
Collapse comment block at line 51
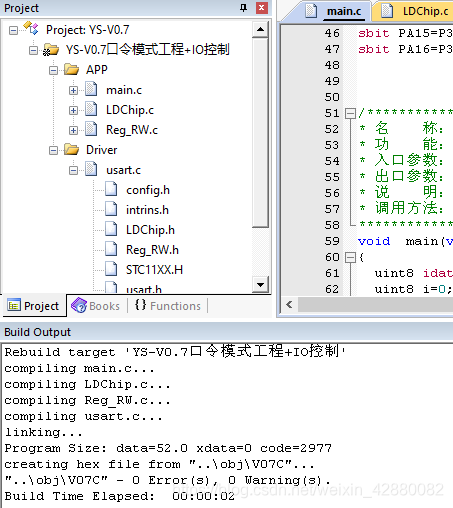pyautogui.click(x=350, y=113)
